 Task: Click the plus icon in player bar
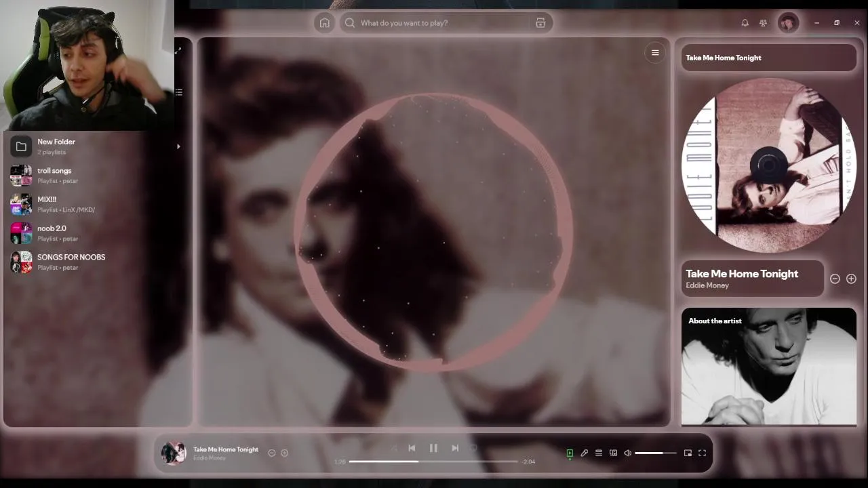284,453
